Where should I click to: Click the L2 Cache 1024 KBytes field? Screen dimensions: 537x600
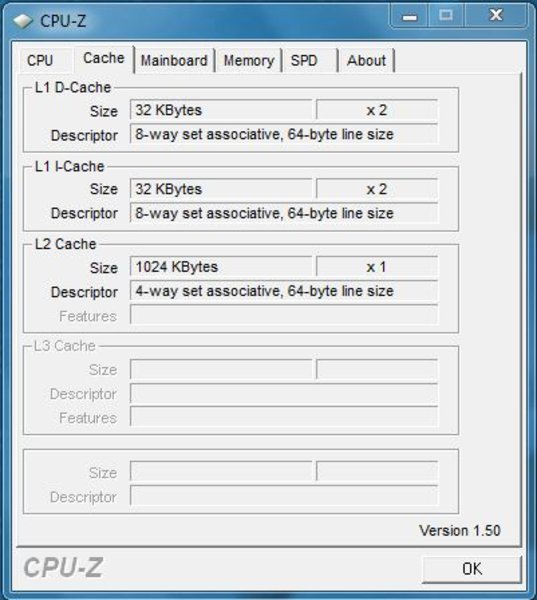tap(221, 267)
